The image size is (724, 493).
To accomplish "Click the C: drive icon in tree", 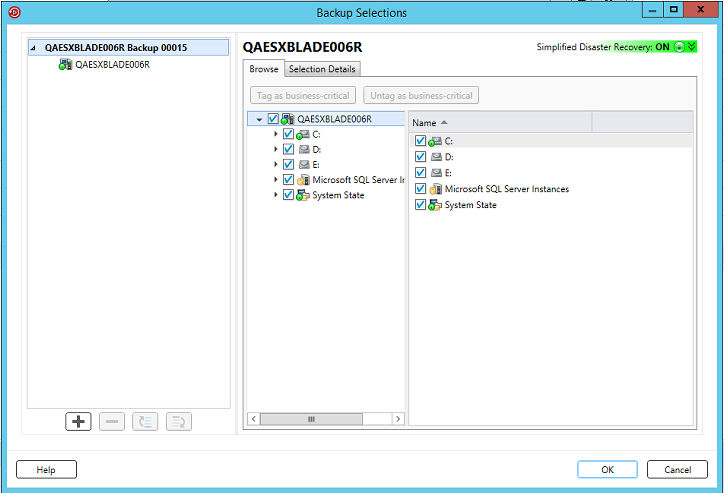I will click(303, 135).
